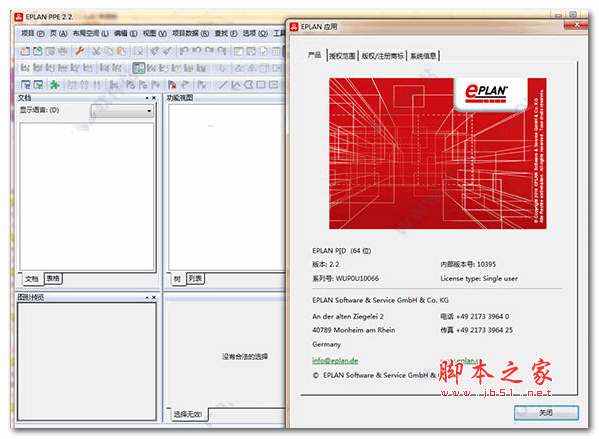The image size is (599, 439).
Task: Select the 表格 tab in the left panel
Action: tap(53, 279)
